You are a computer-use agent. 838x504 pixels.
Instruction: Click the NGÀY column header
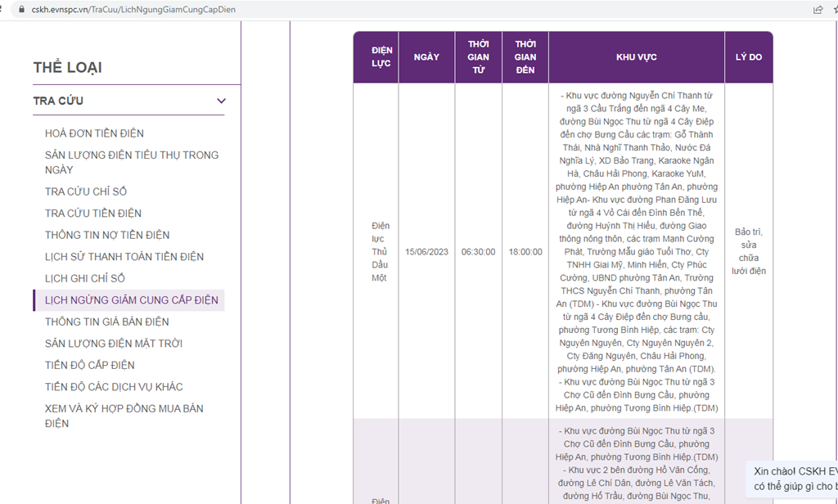pyautogui.click(x=426, y=56)
